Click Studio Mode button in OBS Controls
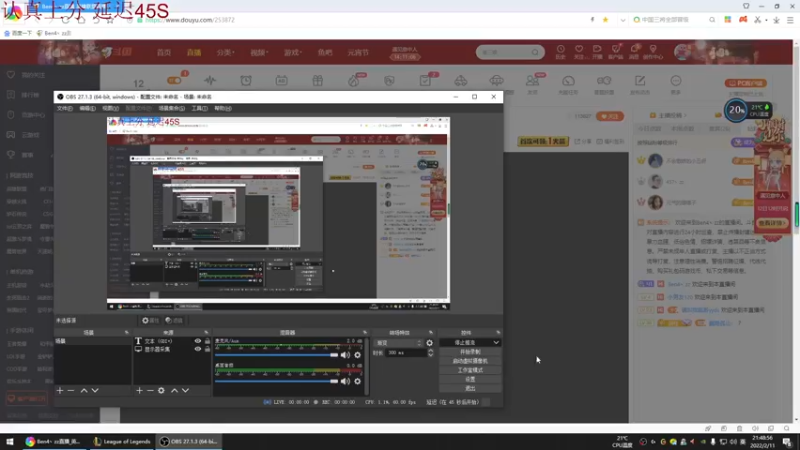800x450 pixels. pyautogui.click(x=470, y=370)
